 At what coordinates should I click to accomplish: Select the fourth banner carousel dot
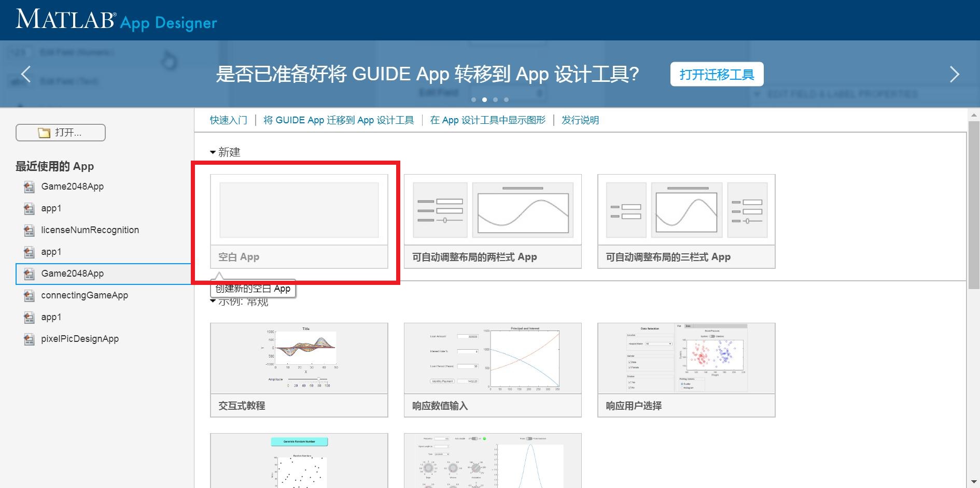point(507,99)
